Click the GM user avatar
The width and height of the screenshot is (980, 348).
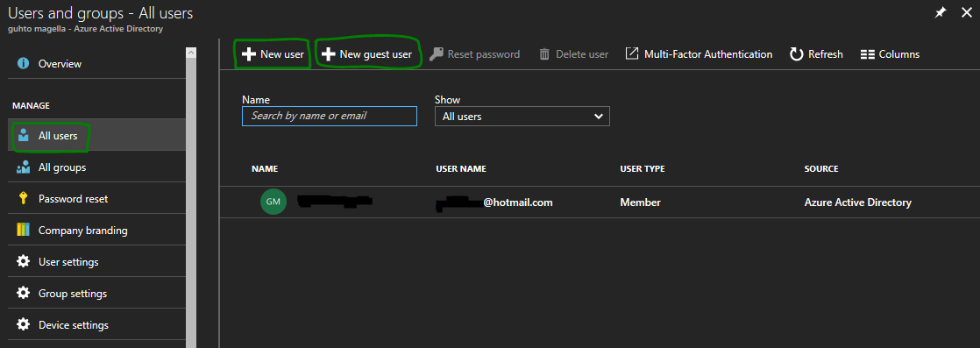[273, 202]
